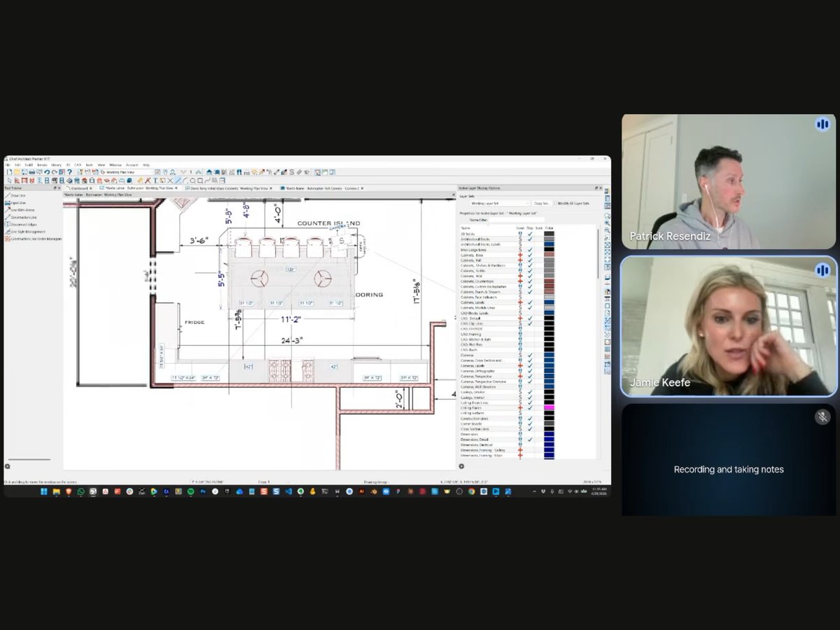This screenshot has height=630, width=840.
Task: Open the CAD menu
Action: 78,165
